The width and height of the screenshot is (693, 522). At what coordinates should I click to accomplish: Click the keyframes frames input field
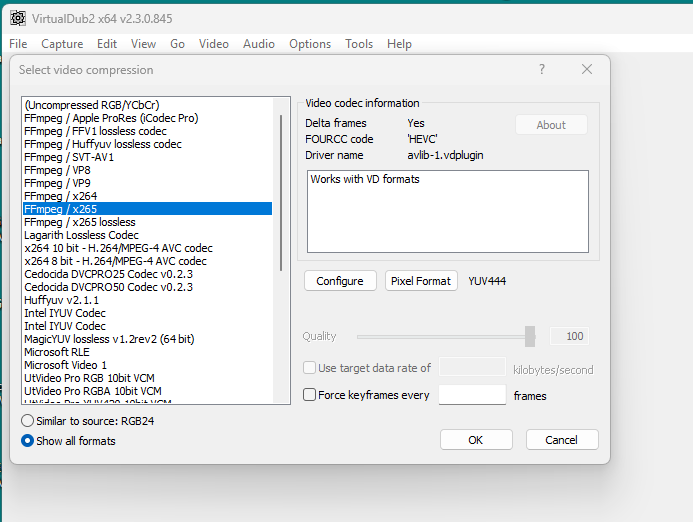coord(472,395)
